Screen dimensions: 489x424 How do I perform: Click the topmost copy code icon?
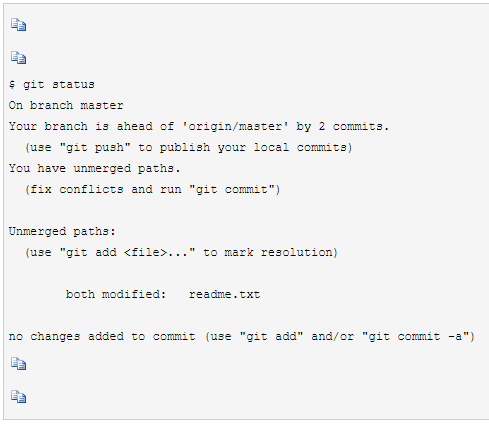pyautogui.click(x=18, y=25)
